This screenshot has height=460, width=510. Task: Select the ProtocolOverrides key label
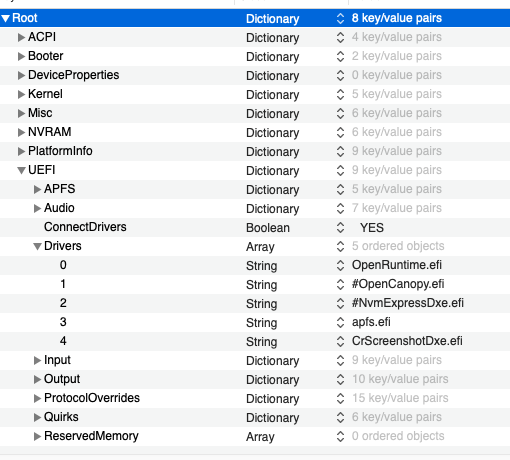92,398
